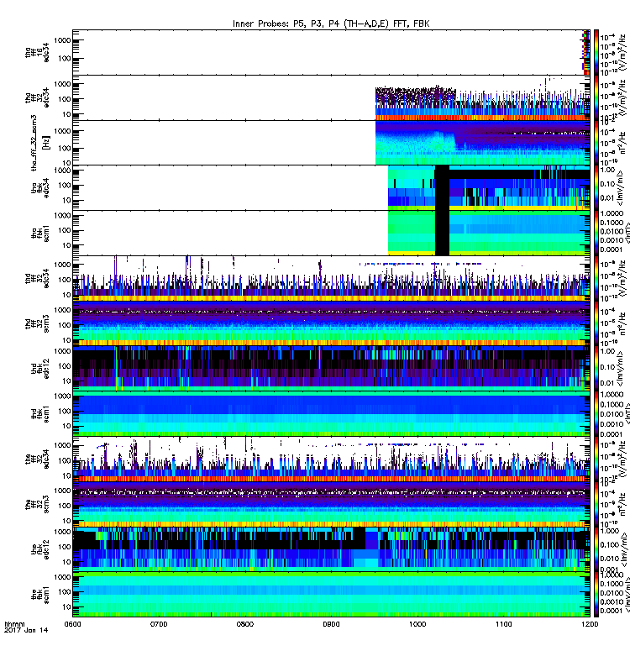Click the 'the fff 32 edc34' axis label
This screenshot has height=672, width=630.
coord(37,459)
